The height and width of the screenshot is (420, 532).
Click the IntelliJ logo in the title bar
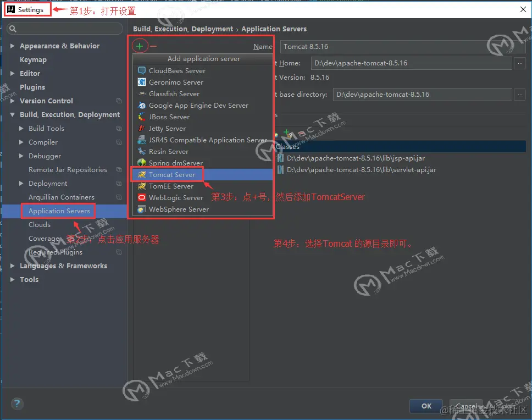[x=11, y=9]
